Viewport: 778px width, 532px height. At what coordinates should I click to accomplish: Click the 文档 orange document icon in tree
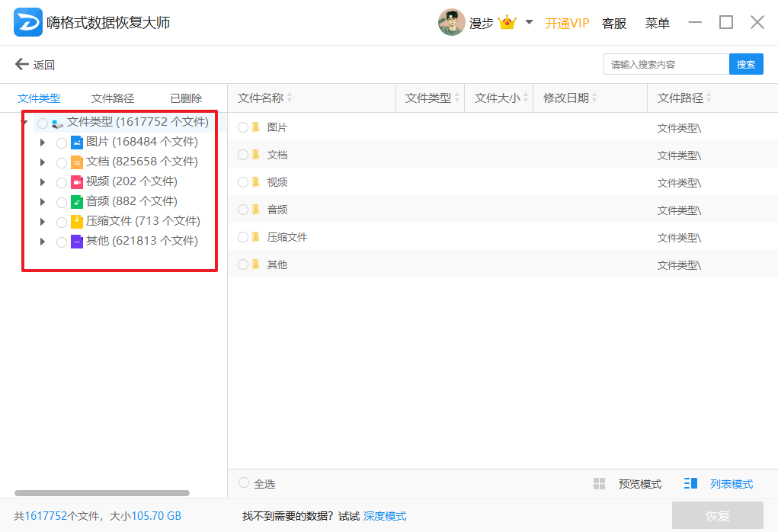click(77, 162)
